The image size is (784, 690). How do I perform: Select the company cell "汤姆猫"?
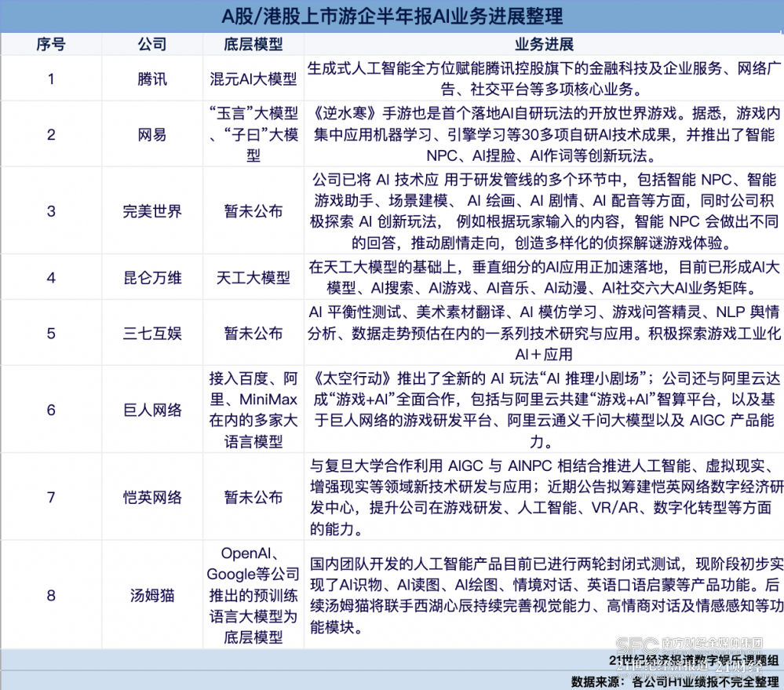pos(152,595)
